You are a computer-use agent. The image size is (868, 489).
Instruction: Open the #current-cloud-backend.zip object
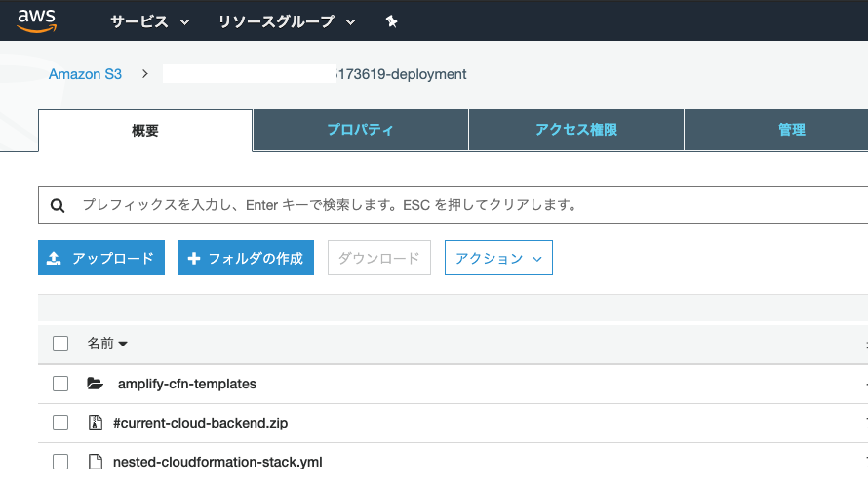pyautogui.click(x=200, y=423)
